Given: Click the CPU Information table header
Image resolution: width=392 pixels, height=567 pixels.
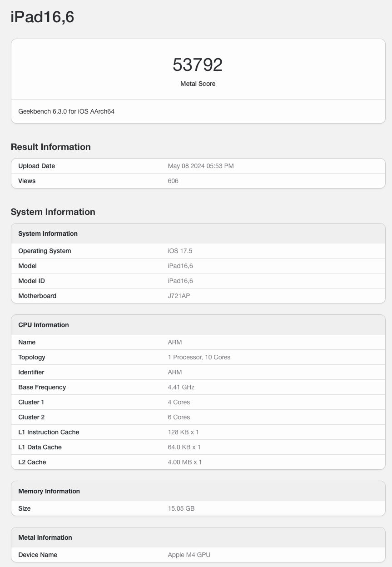Looking at the screenshot, I should (x=44, y=325).
